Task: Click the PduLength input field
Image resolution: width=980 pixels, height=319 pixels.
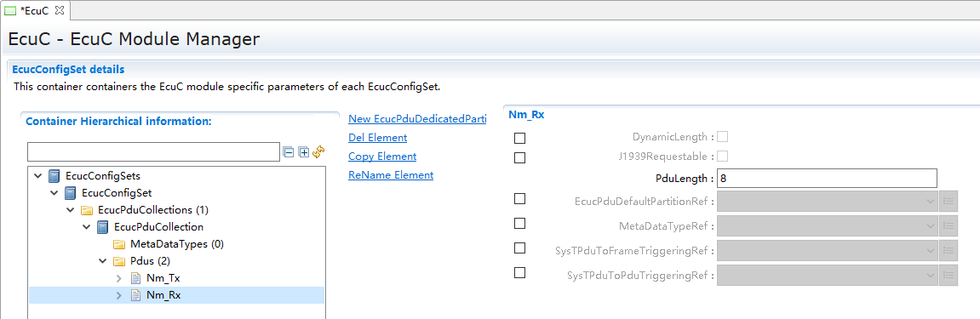Action: coord(827,178)
